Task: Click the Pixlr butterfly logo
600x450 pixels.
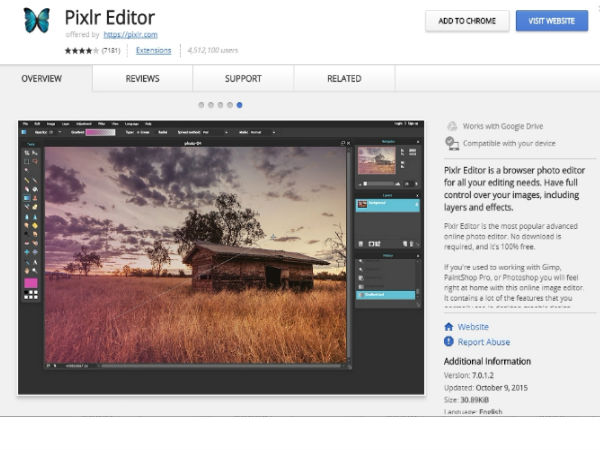Action: pos(37,20)
